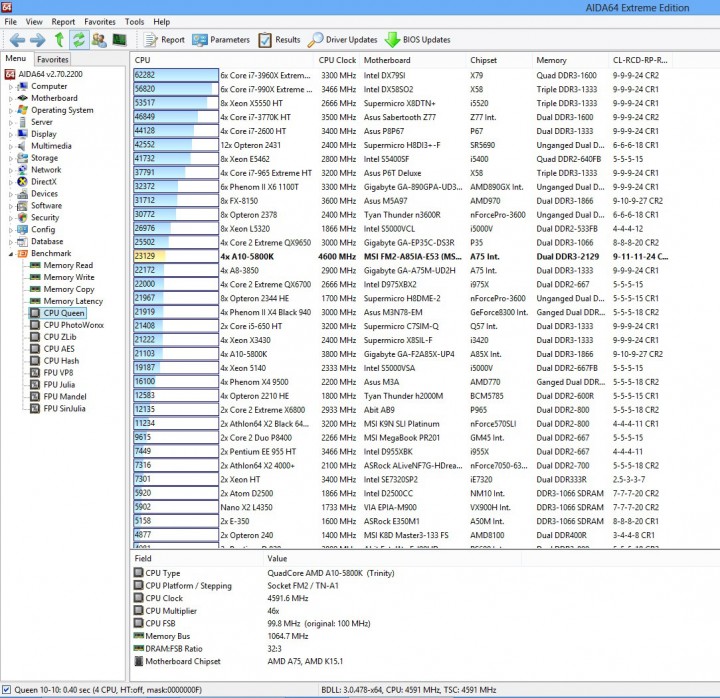Select the AIDA64 v2.70.2200 root node
The height and width of the screenshot is (698, 720).
[x=44, y=74]
